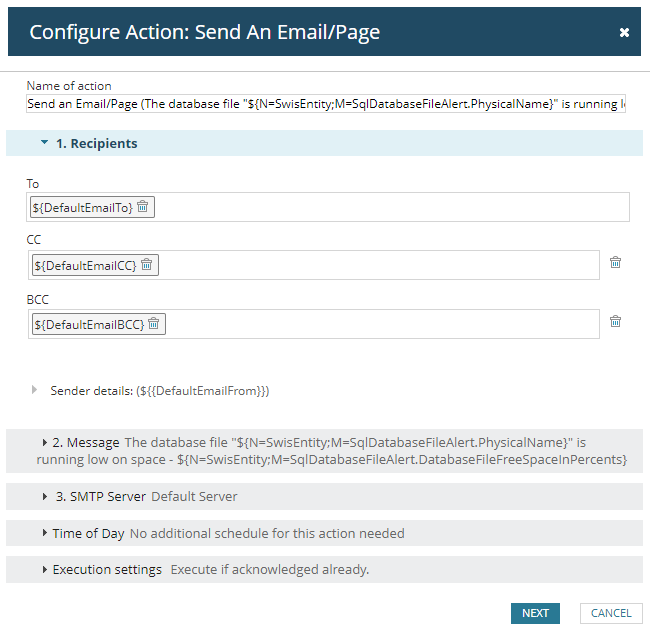Expand the 3. SMTP Server section
This screenshot has width=650, height=635.
(x=45, y=496)
